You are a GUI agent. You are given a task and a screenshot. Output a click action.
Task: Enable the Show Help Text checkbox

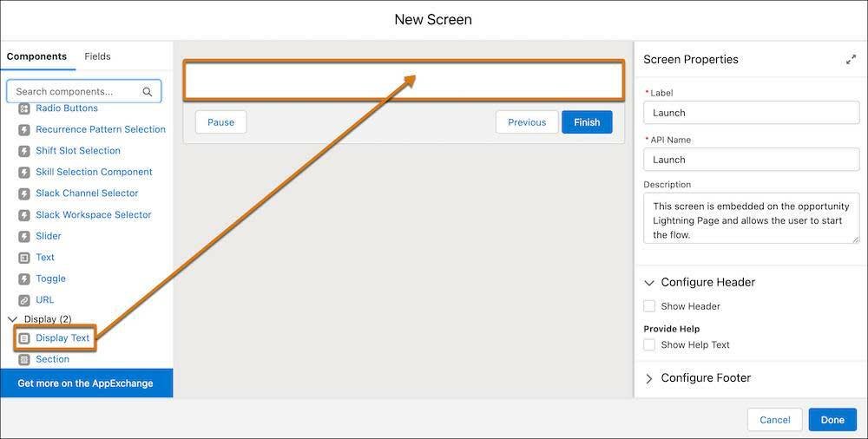pos(649,345)
